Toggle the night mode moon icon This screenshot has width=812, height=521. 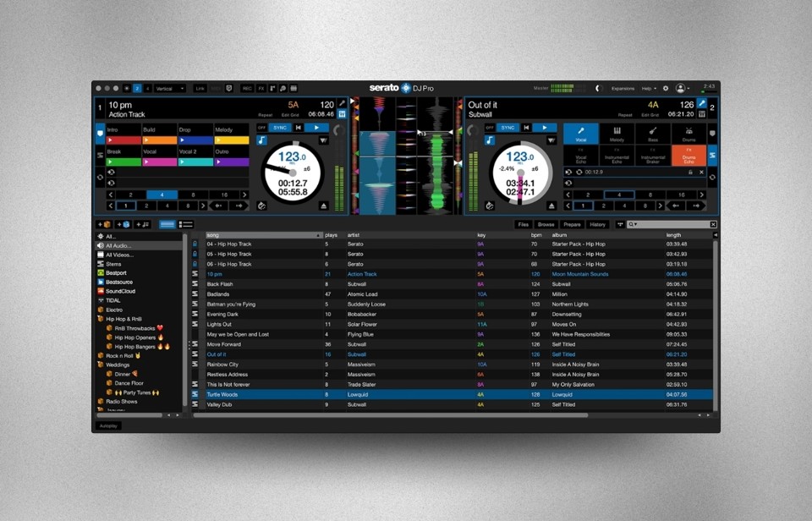tap(598, 88)
